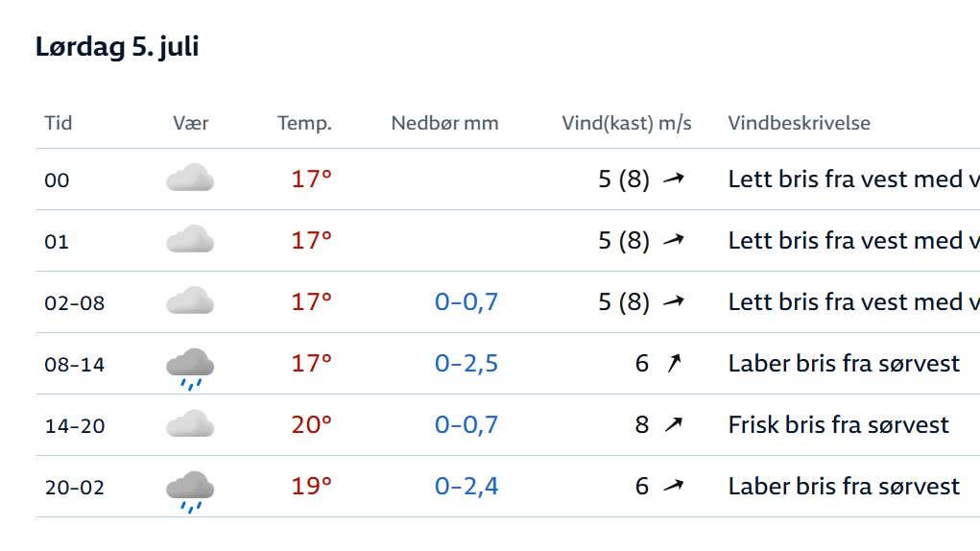
Task: Click the 0–2,5 precipitation value
Action: (x=466, y=363)
